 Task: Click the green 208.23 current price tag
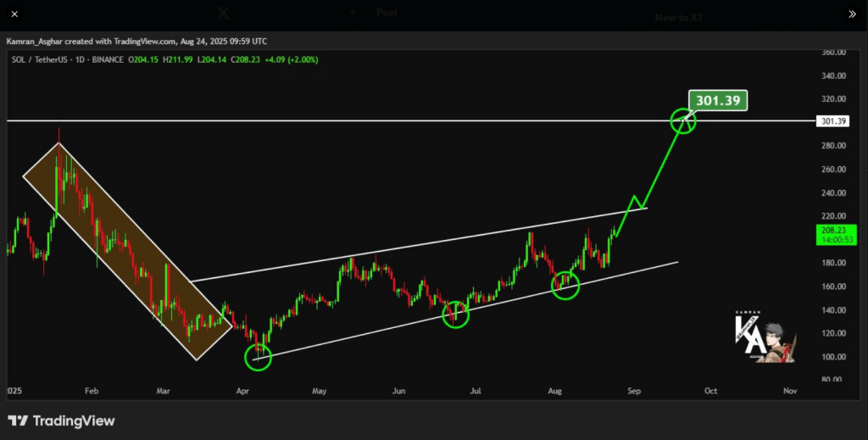point(833,234)
